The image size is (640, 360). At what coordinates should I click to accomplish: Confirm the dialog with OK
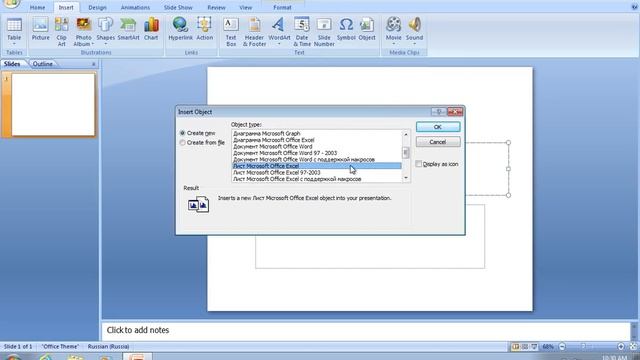tap(438, 127)
